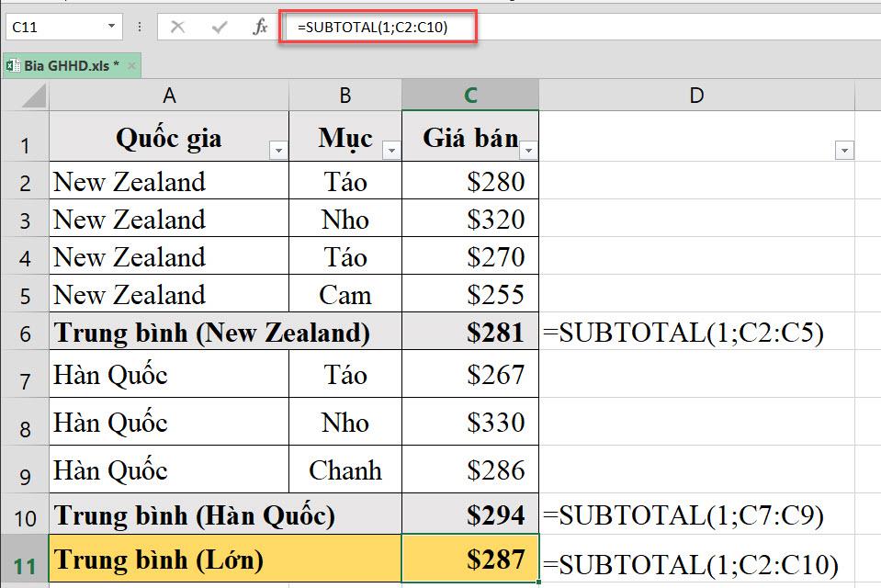The width and height of the screenshot is (881, 588).
Task: Open the filter dropdown on Mục column
Action: point(389,148)
